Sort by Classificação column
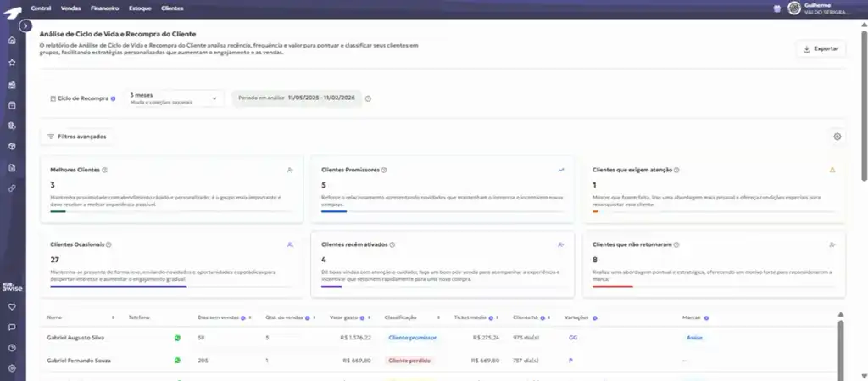Image resolution: width=868 pixels, height=381 pixels. pos(438,317)
